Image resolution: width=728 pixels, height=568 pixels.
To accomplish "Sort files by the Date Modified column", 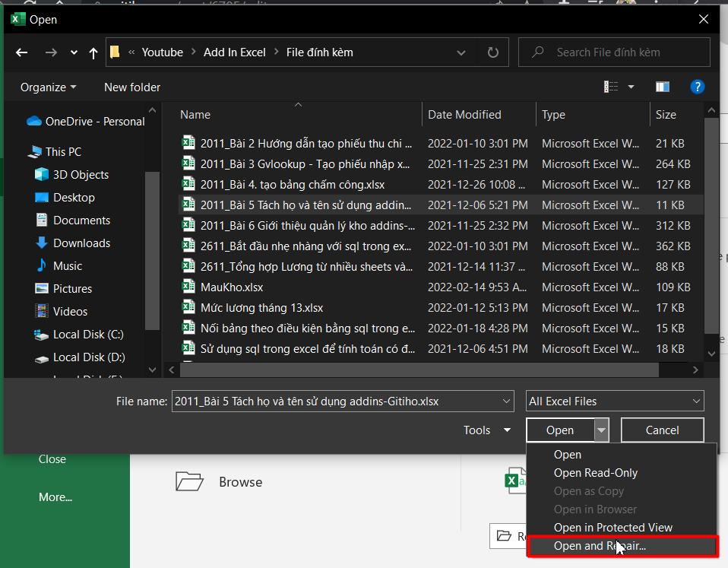I will click(465, 114).
